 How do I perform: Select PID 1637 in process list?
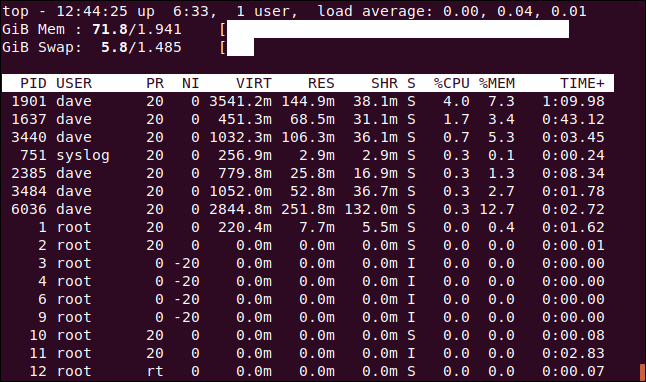click(29, 120)
